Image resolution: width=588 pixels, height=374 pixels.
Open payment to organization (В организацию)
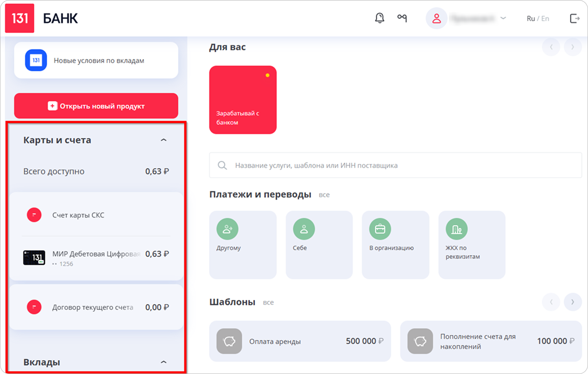(x=395, y=245)
